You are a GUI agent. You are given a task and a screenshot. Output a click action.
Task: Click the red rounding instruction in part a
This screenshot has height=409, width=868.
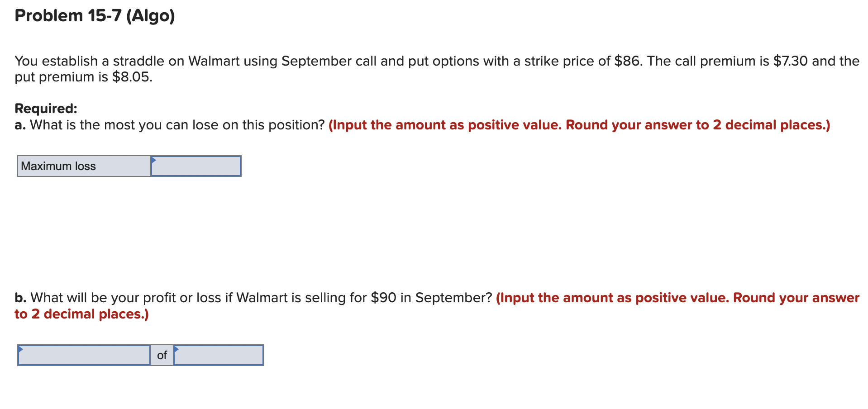(x=579, y=125)
